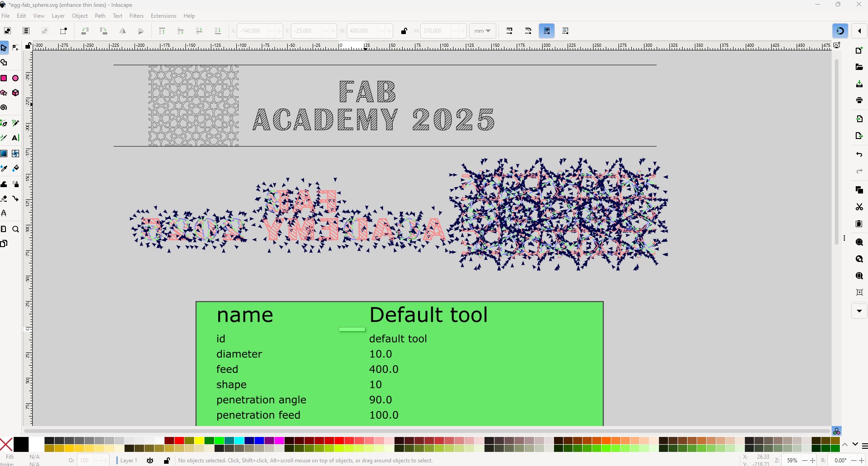Click the Undo arrow icon

coord(859,154)
